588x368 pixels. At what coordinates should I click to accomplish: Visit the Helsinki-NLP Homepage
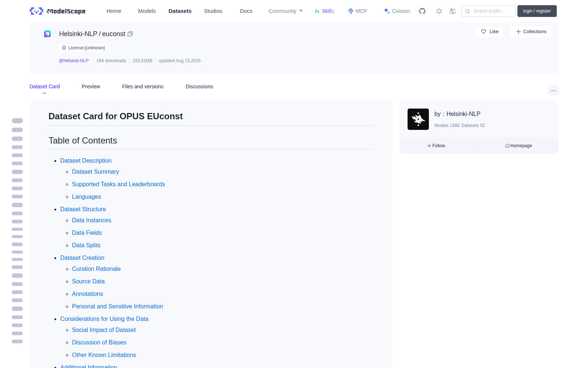pyautogui.click(x=519, y=146)
